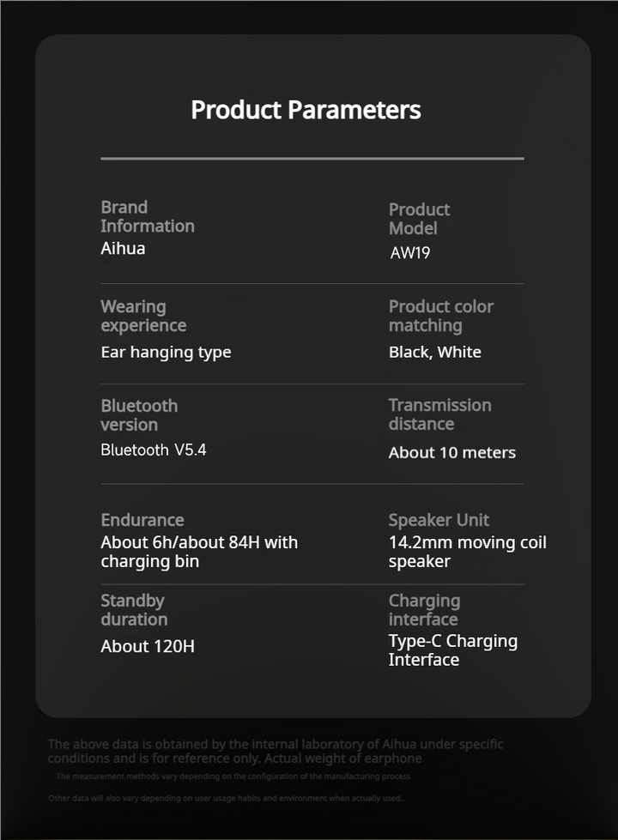Select the Charging interface label
618x840 pixels.
click(424, 610)
